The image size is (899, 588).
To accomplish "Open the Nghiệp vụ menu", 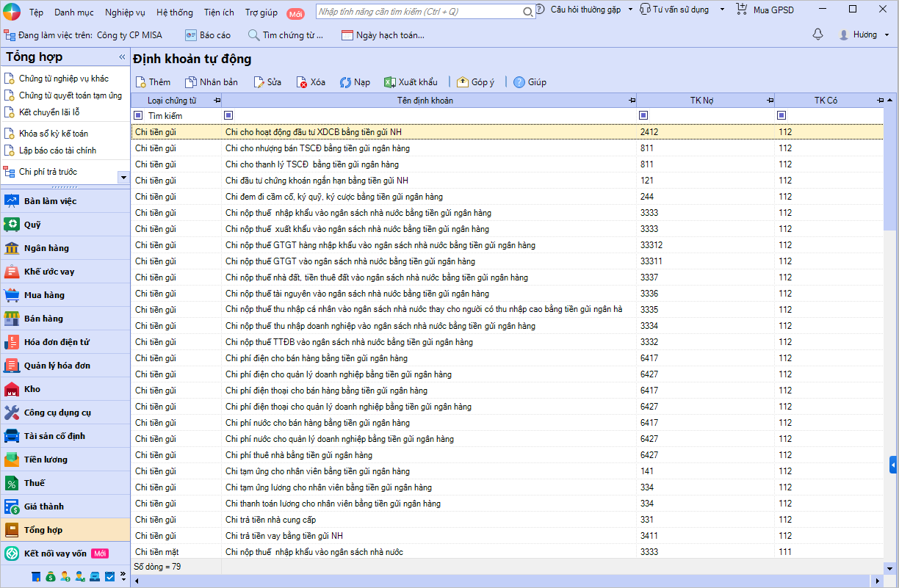I will pos(125,12).
